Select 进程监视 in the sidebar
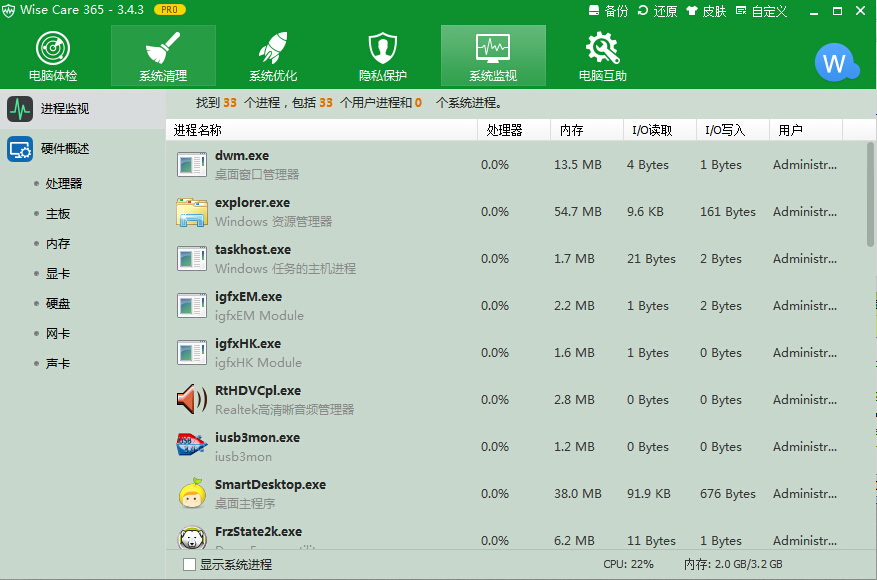This screenshot has width=877, height=580. tap(83, 109)
